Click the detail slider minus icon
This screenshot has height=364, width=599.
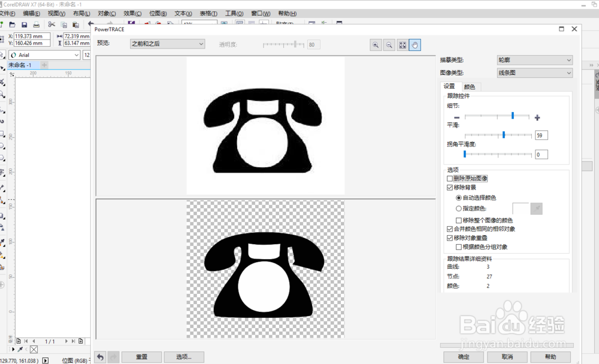[x=457, y=117]
